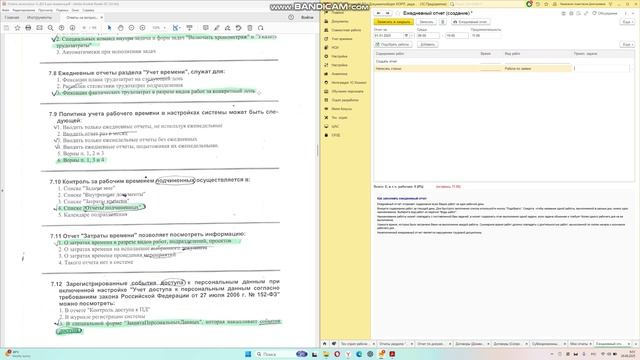Screen dimensions: 640x360
Task: Click the start time field 09:00
Action: [x=427, y=36]
